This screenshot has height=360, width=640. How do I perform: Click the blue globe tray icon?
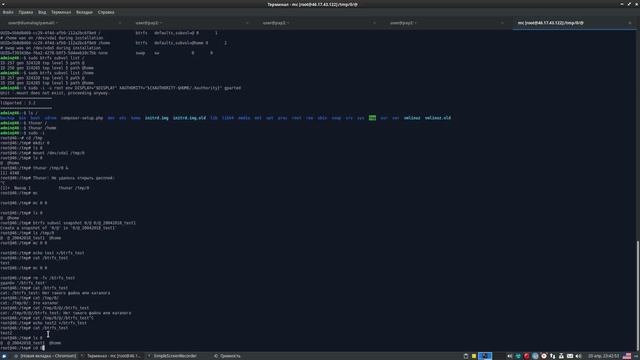(535, 356)
